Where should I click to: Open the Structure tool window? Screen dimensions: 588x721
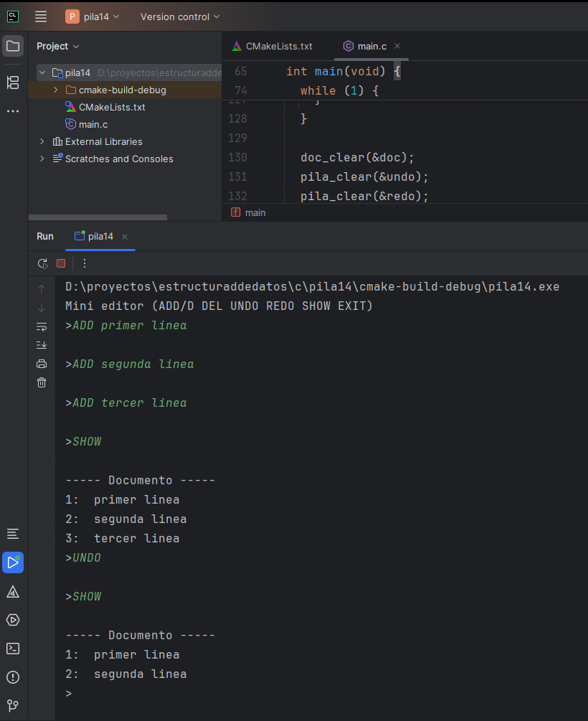click(12, 534)
